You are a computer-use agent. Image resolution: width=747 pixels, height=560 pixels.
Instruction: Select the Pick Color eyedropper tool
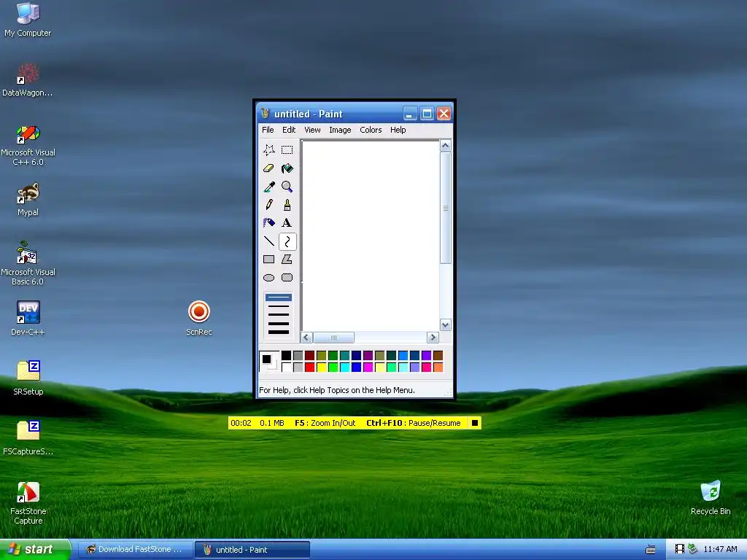click(x=268, y=187)
